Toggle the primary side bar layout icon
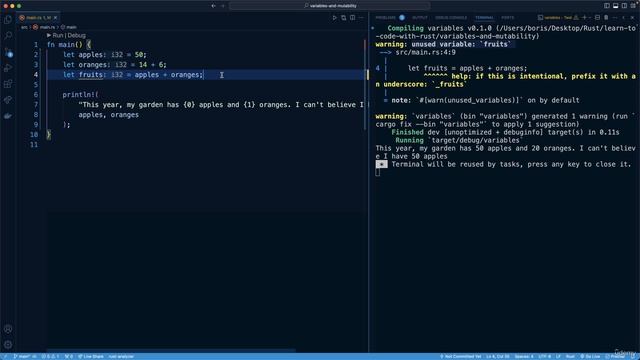640x360 pixels. click(607, 6)
